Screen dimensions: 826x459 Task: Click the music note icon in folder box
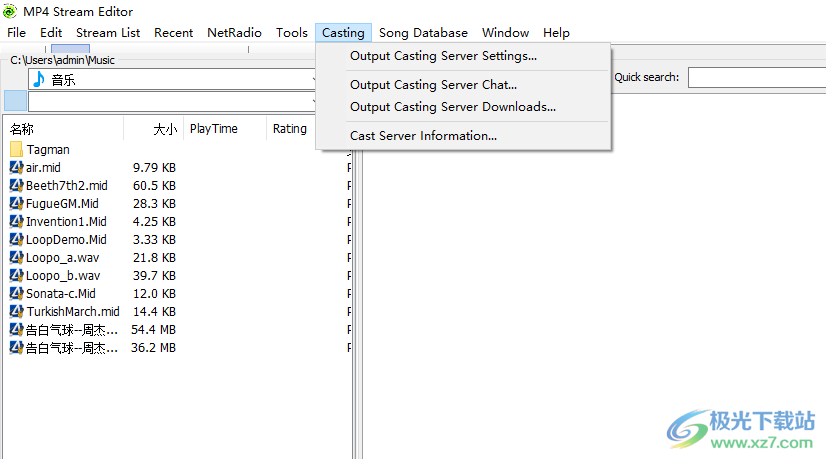click(x=38, y=80)
